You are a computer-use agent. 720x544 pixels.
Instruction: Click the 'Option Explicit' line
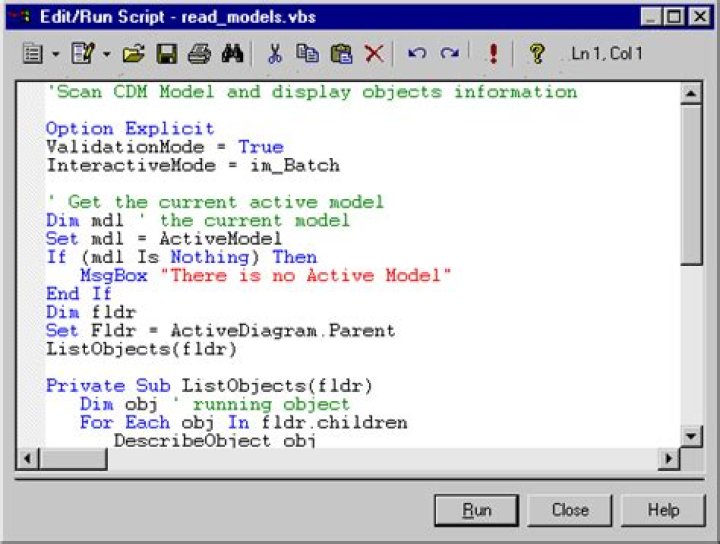[x=130, y=129]
